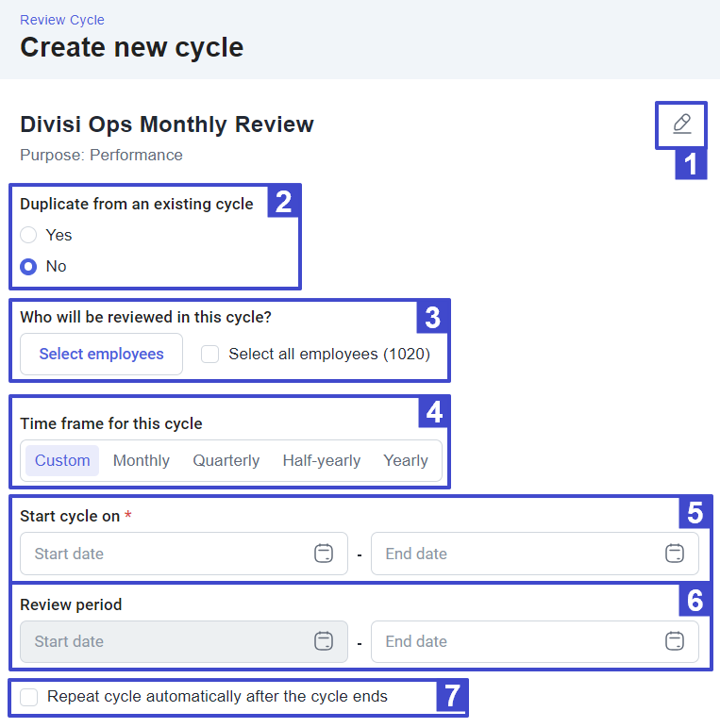Choose the Half-yearly time frame
Screen dimensions: 720x728
(x=322, y=460)
